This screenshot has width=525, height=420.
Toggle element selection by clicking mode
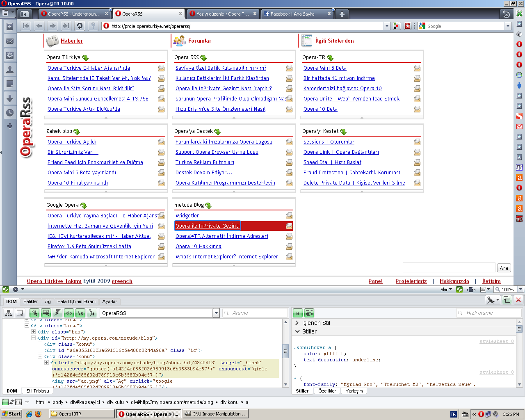[34, 313]
